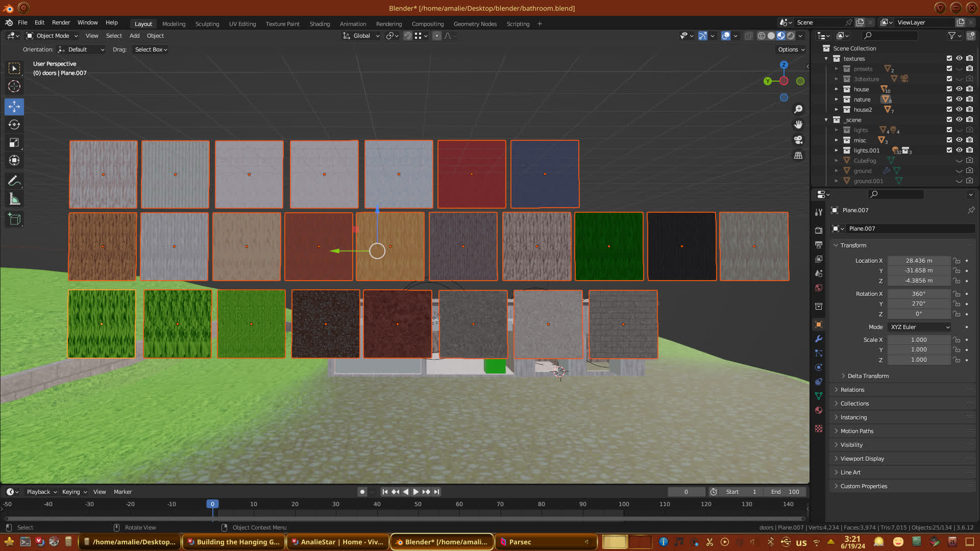Hide the house collection with eye icon
The width and height of the screenshot is (980, 551).
[959, 89]
